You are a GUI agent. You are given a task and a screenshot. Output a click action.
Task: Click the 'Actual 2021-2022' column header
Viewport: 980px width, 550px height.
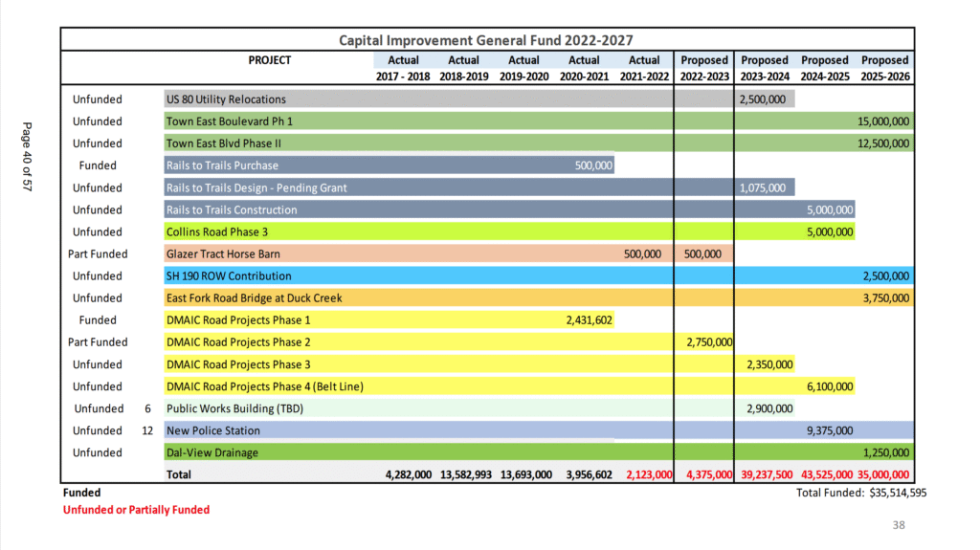click(644, 68)
